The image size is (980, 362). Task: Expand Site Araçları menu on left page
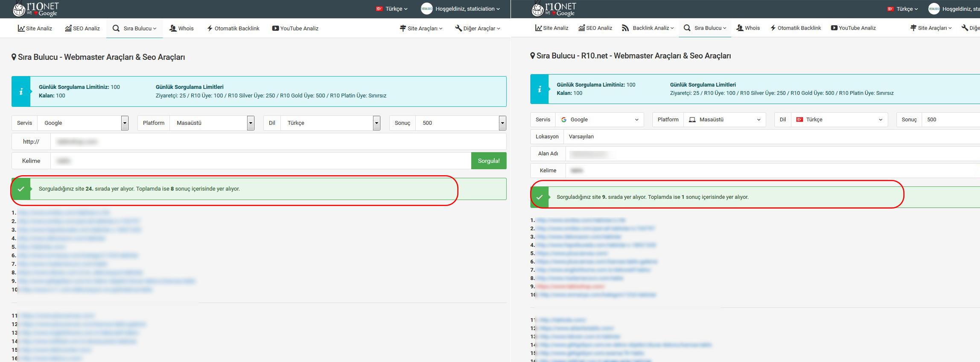tap(421, 28)
